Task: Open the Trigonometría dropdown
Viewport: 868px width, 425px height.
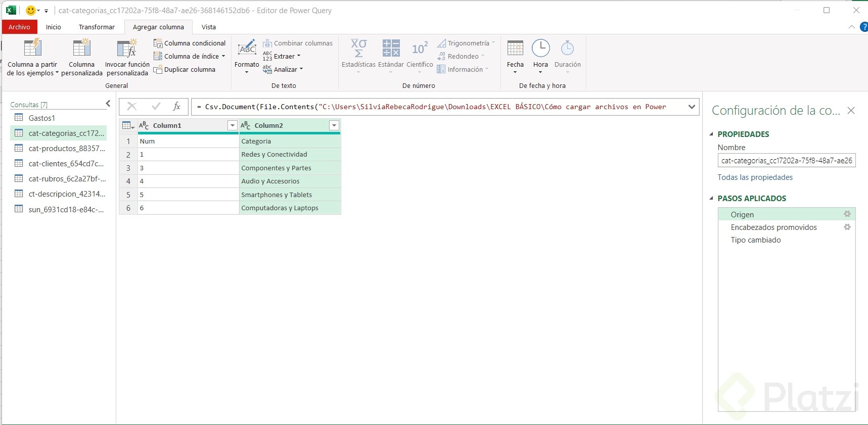Action: click(x=466, y=43)
